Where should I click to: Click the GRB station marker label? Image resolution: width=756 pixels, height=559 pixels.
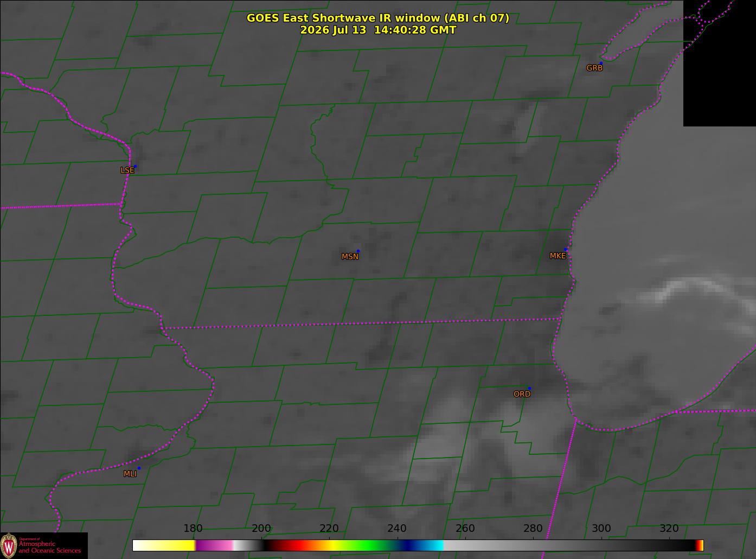[x=594, y=68]
